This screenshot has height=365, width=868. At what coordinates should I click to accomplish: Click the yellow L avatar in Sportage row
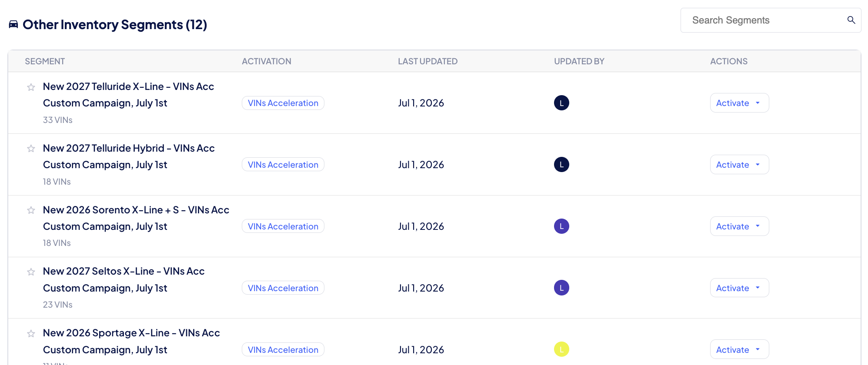pos(561,349)
